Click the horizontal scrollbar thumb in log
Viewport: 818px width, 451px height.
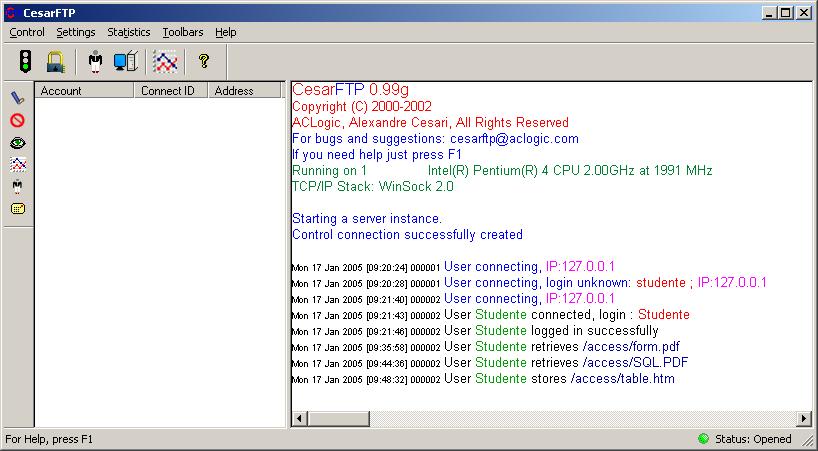coord(338,419)
